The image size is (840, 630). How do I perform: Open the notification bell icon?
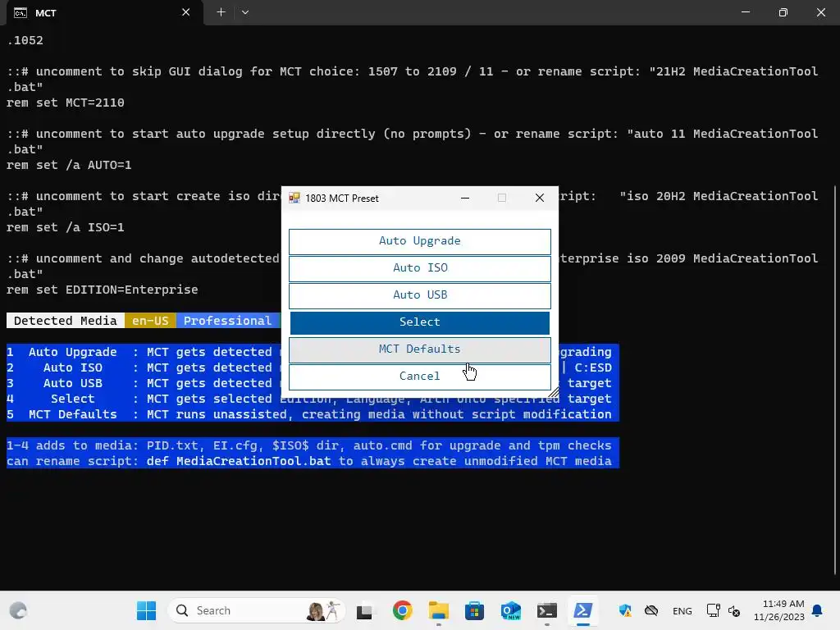pos(817,610)
